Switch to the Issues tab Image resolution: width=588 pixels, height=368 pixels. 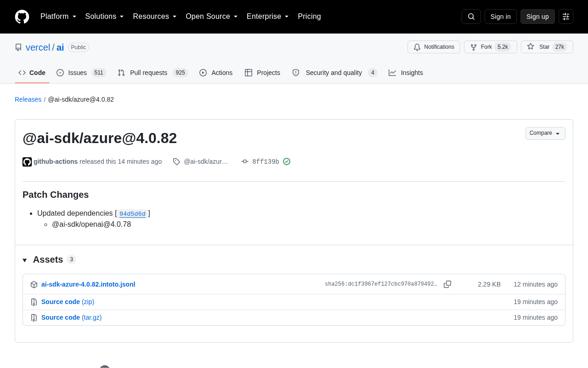tap(81, 73)
